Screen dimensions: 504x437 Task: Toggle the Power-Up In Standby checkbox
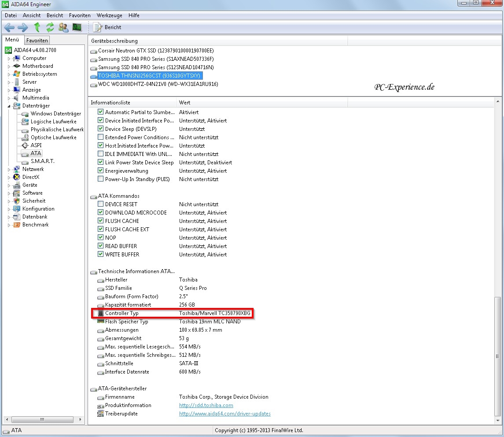tap(101, 179)
